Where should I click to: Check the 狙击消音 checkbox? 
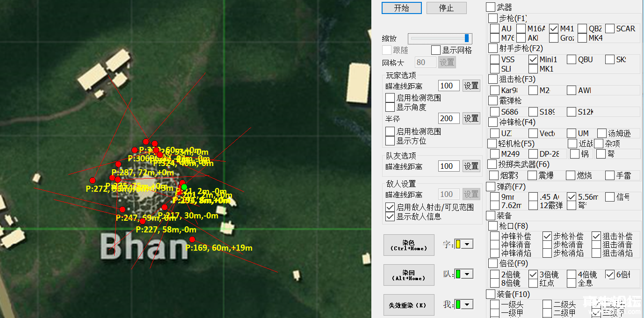tap(596, 245)
